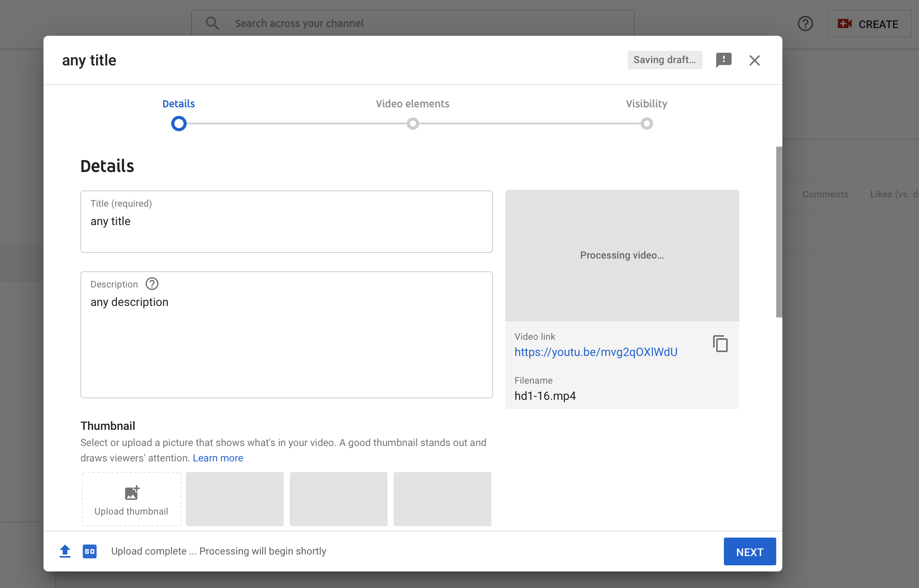
Task: Click the Likes column header behind dialog
Action: tap(894, 194)
